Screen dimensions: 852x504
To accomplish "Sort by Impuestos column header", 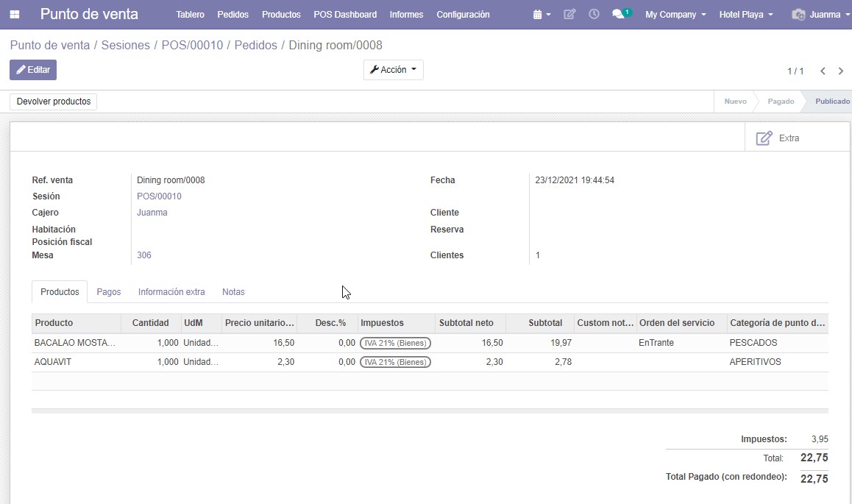I will 396,322.
